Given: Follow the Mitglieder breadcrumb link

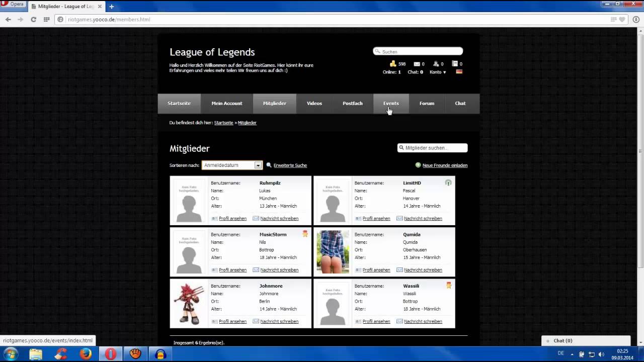Looking at the screenshot, I should coord(247,123).
